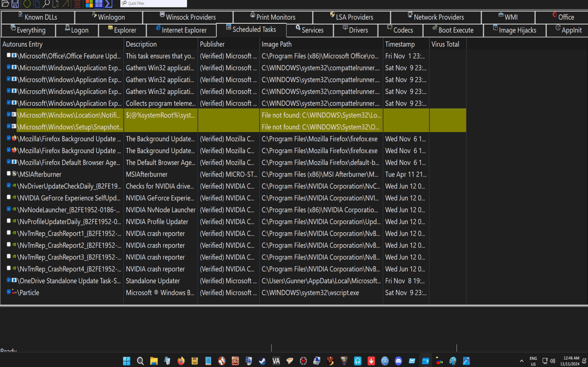
Task: Uncheck the Particle scheduled task
Action: point(9,292)
